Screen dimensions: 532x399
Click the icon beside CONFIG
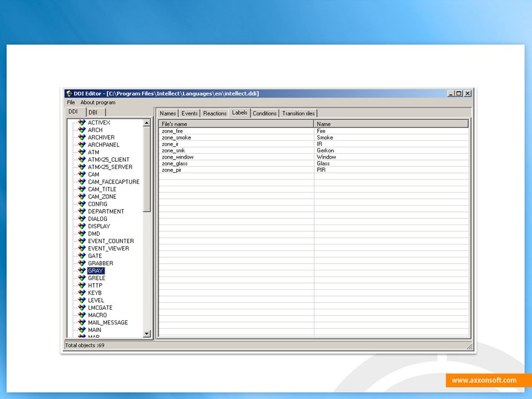82,204
